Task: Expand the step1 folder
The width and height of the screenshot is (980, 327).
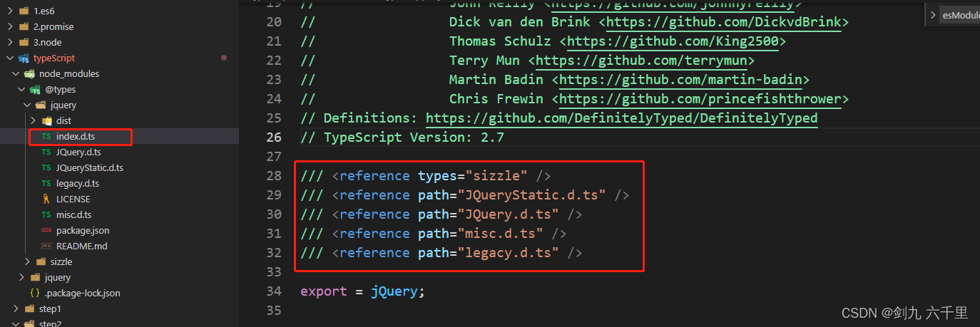Action: (x=16, y=308)
